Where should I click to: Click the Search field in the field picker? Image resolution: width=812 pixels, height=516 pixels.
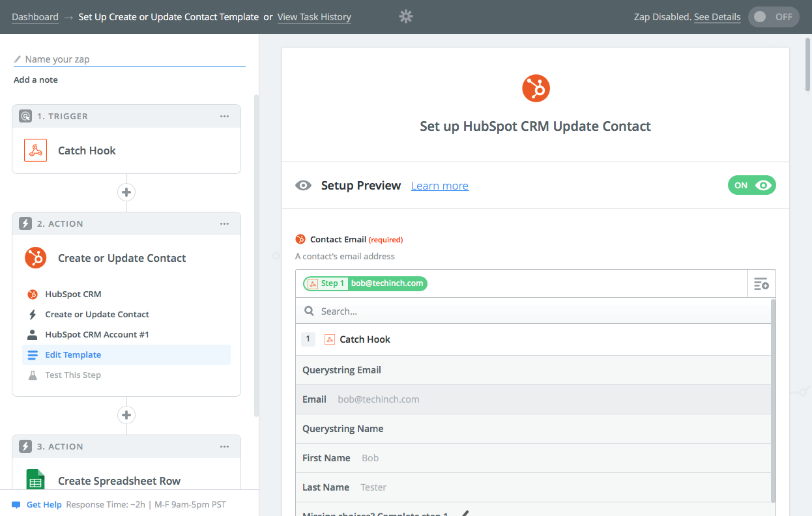533,311
